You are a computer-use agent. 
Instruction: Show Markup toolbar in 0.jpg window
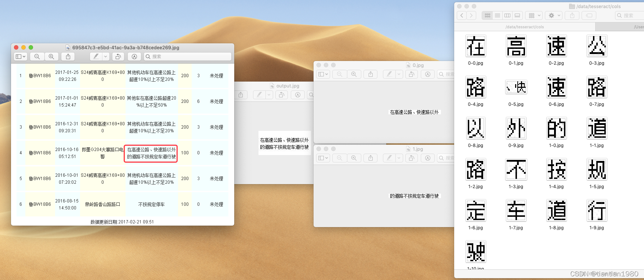tap(427, 74)
